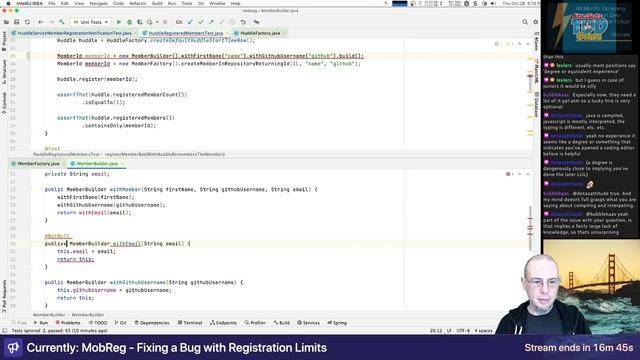Click the macOS volume icon in menu bar
The width and height of the screenshot is (640, 360).
point(493,3)
